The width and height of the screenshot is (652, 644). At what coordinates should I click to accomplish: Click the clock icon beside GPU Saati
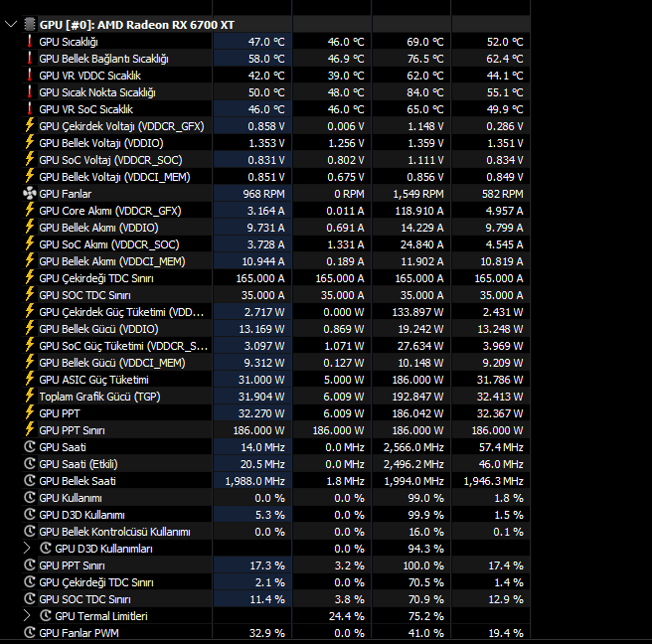tap(30, 447)
